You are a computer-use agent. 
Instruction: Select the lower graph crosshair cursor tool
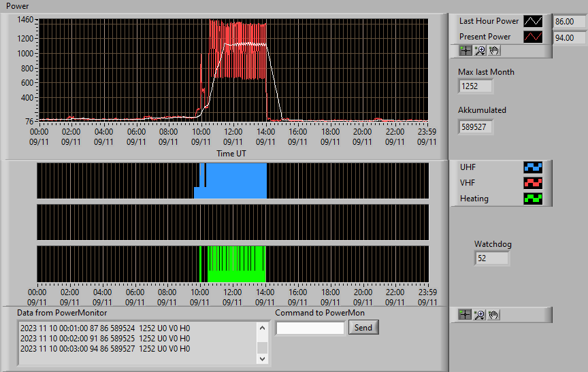pos(465,315)
